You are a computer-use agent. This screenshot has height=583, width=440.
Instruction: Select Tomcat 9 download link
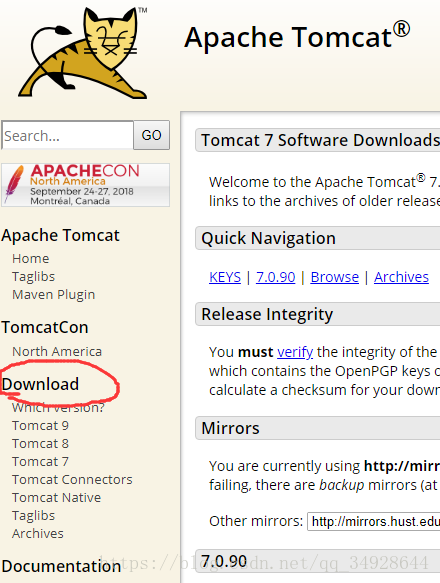coord(40,425)
